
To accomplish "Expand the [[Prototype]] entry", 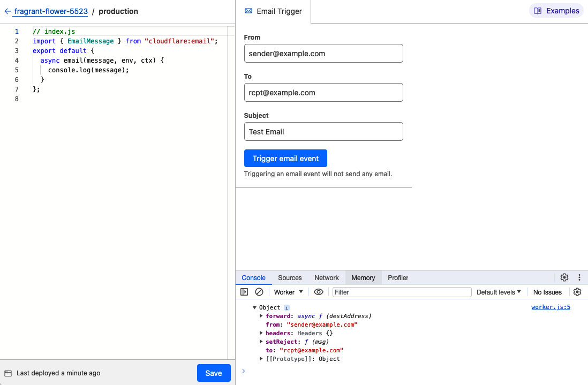I will pos(261,359).
